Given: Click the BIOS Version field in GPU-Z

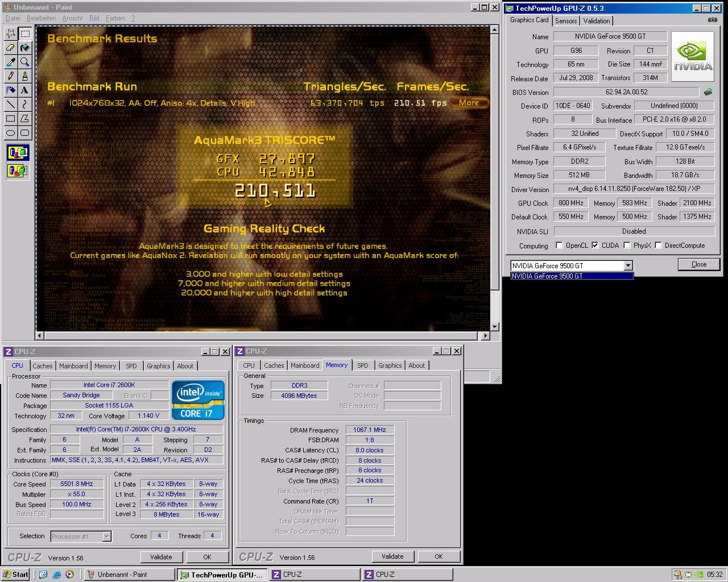Looking at the screenshot, I should 626,92.
